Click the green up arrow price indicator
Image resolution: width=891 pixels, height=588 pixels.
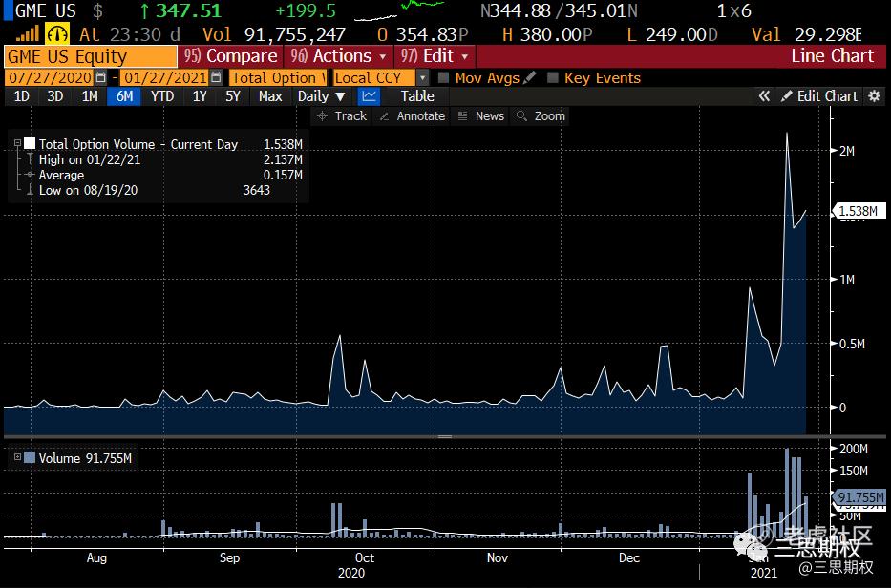144,10
